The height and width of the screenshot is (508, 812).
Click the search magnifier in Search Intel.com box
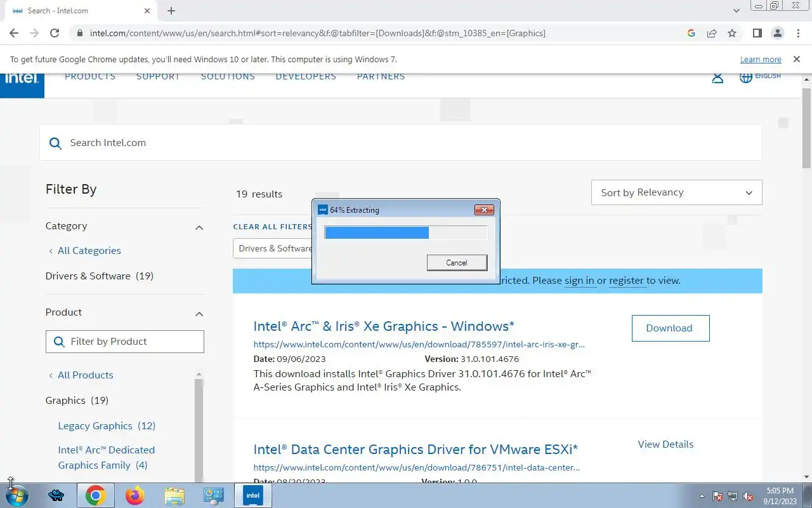coord(56,143)
